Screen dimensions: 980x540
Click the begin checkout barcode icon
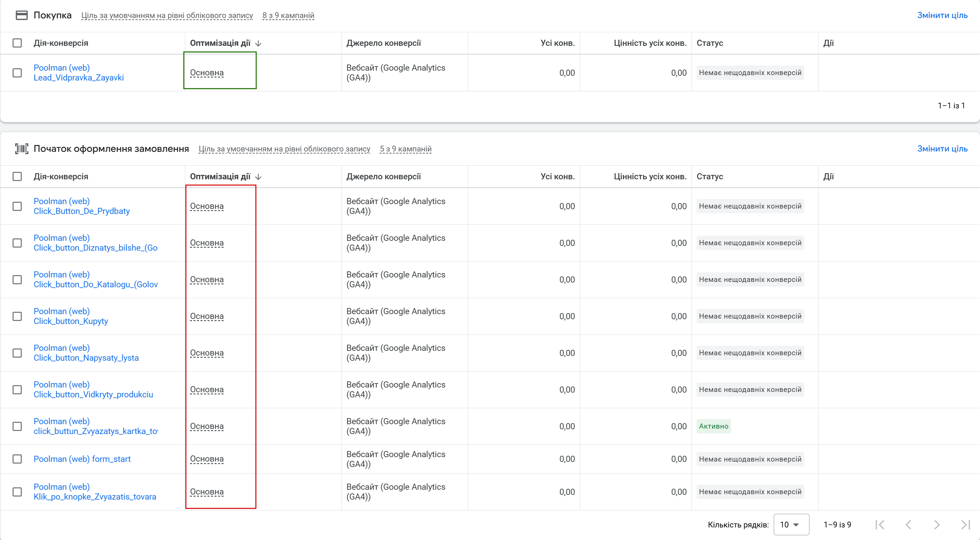pos(21,149)
